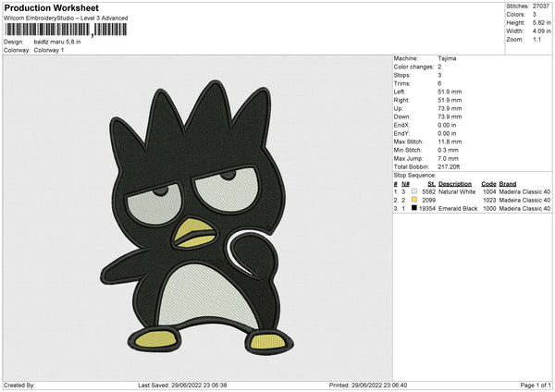Click the Emerald Black description
The image size is (555, 392).
(458, 209)
